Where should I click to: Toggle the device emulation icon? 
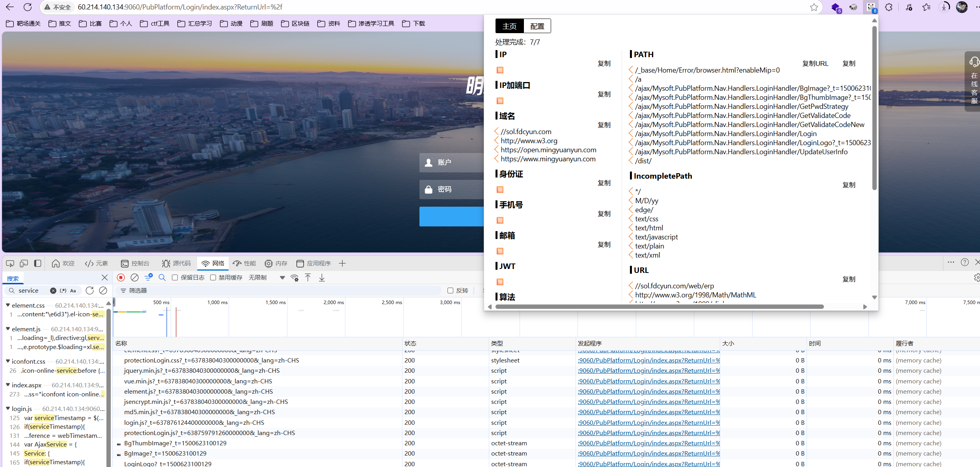click(24, 263)
